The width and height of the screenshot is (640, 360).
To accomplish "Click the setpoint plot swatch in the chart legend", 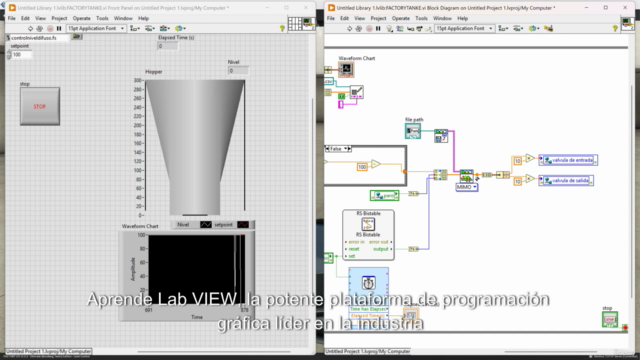I will click(243, 225).
